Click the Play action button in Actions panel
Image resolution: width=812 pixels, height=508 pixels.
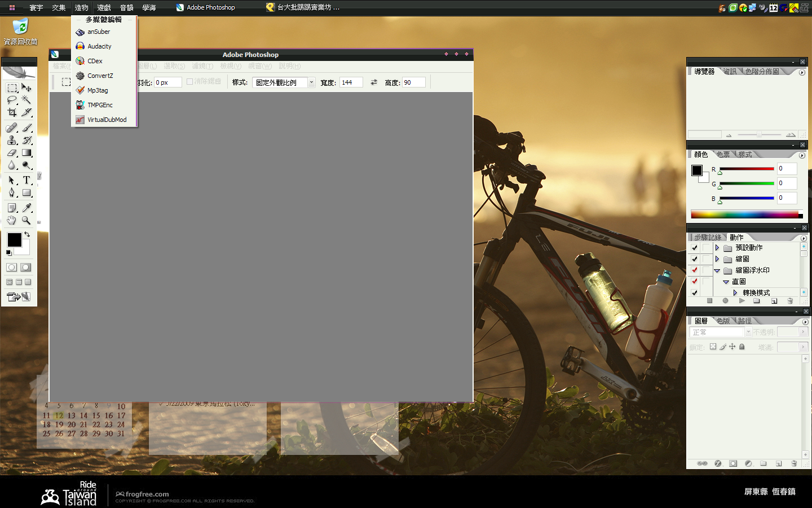[742, 301]
